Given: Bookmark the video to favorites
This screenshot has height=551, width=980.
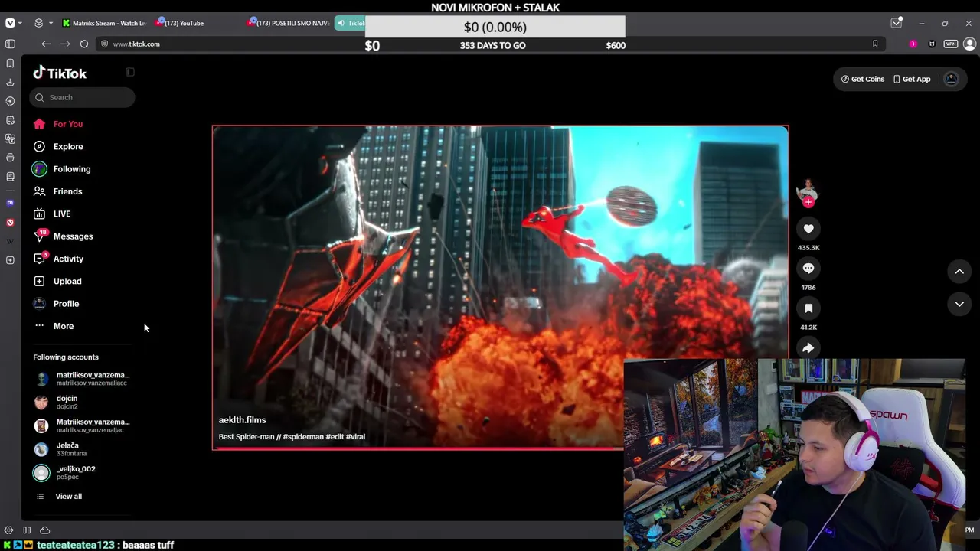Looking at the screenshot, I should pos(808,308).
